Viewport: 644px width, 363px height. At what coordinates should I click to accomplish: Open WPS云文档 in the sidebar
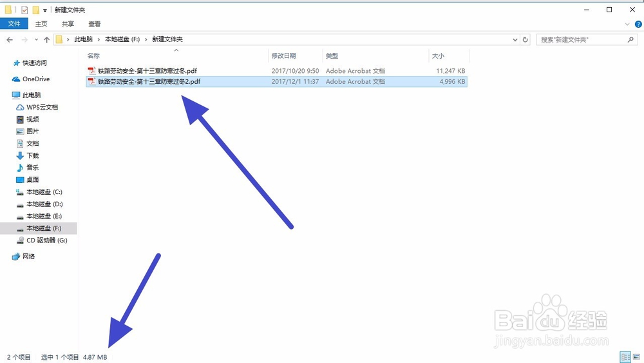click(x=42, y=107)
